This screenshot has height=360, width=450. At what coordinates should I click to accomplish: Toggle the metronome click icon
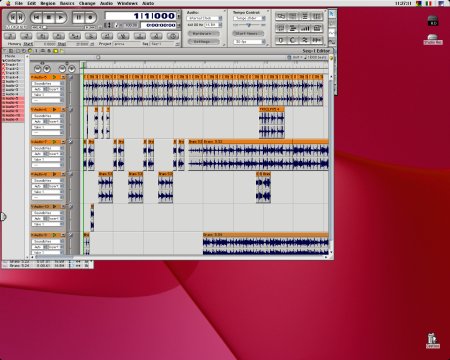point(117,25)
